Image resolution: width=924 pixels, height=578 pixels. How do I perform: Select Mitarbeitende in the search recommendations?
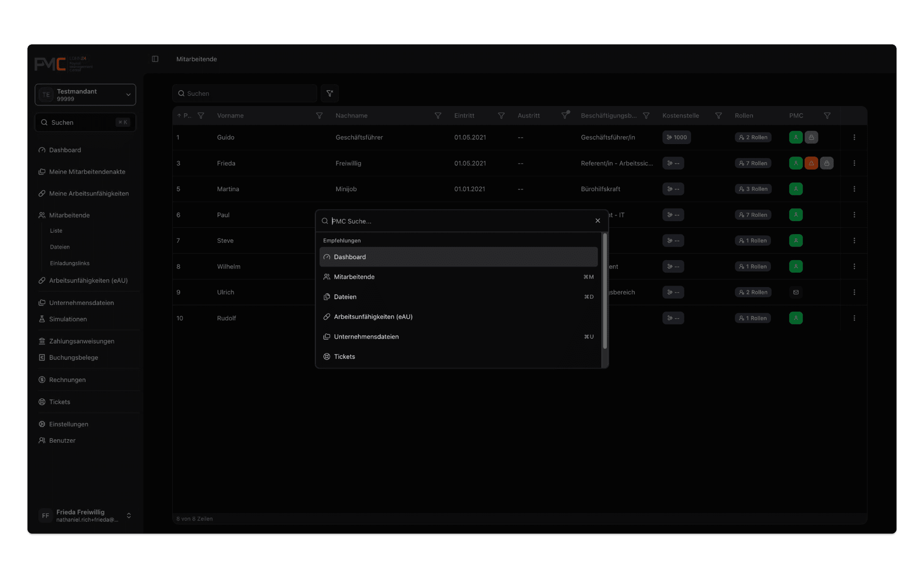coord(459,277)
